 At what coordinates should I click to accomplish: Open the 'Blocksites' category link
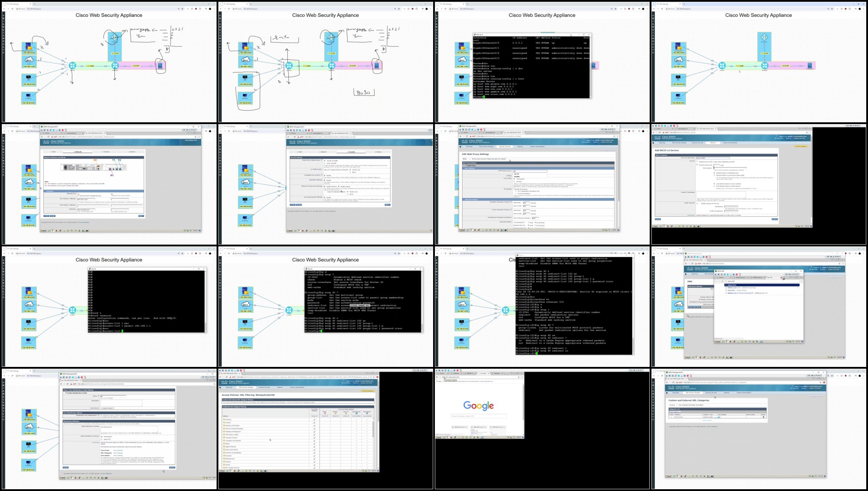pyautogui.click(x=679, y=417)
